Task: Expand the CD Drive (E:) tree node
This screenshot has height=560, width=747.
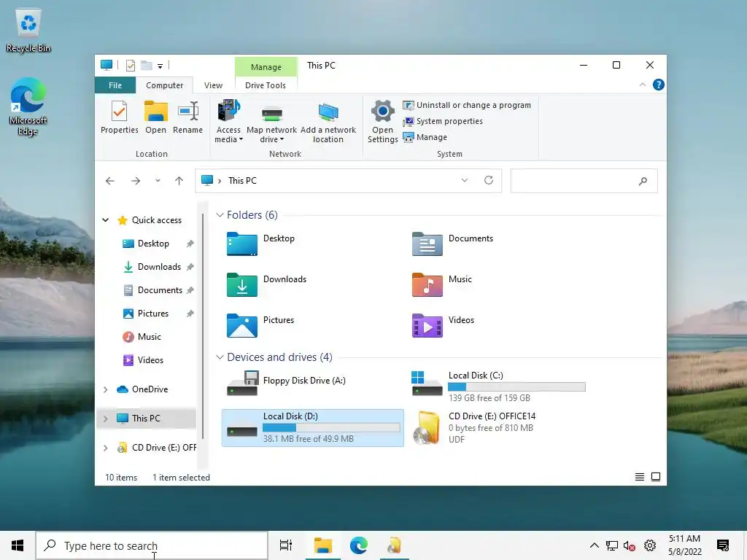Action: point(105,448)
